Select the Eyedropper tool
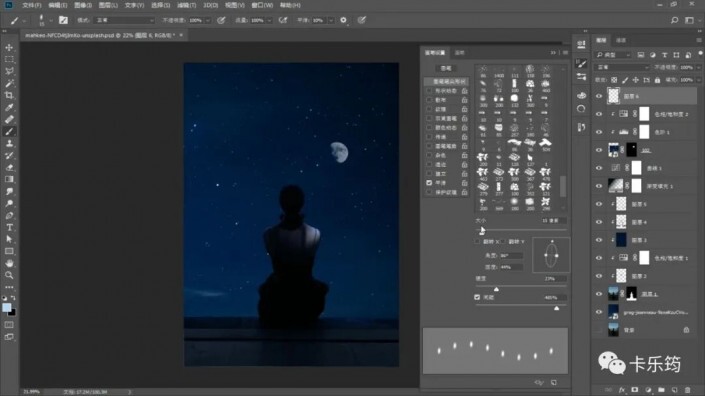Screen dimensions: 705x396 tap(9, 107)
